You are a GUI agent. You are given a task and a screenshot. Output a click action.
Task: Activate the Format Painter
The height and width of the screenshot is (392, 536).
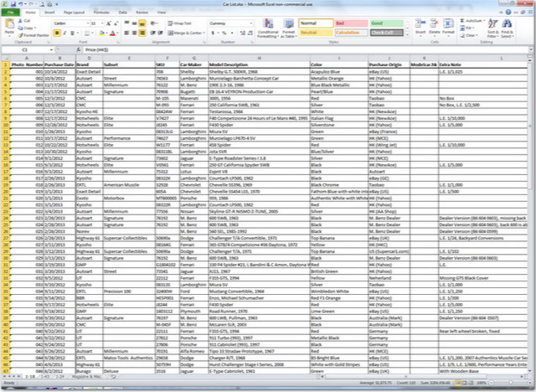tap(33, 35)
